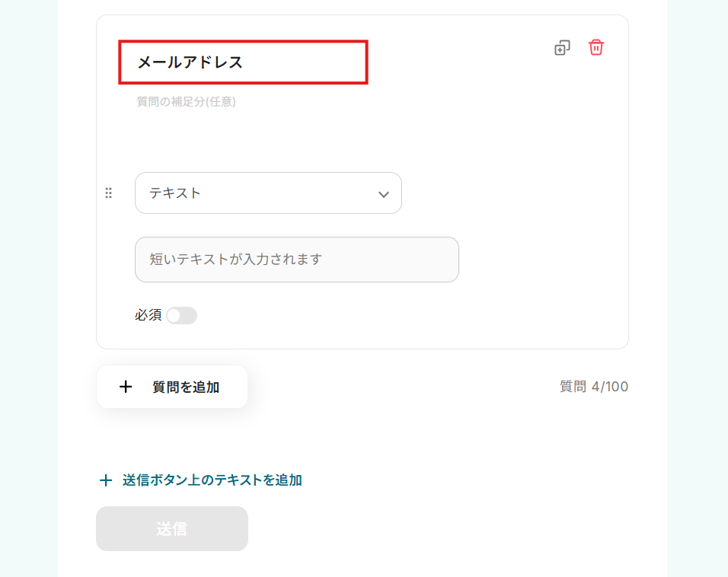Click the 必須 label text
This screenshot has width=728, height=577.
tap(148, 315)
